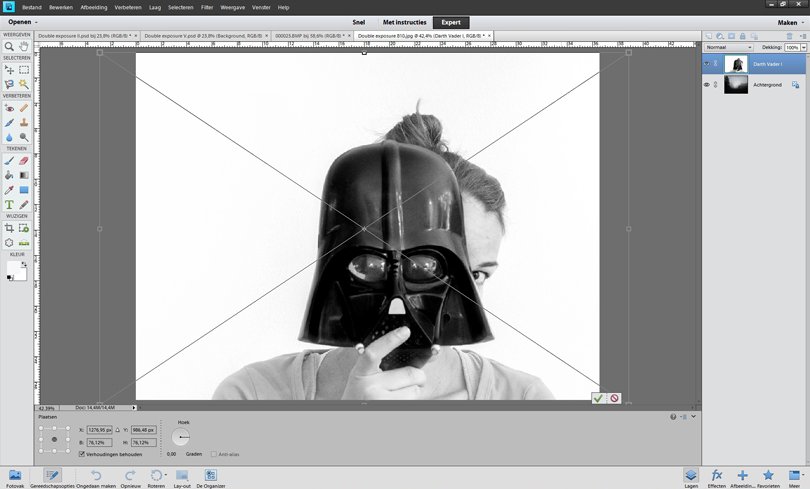The height and width of the screenshot is (489, 810).
Task: Select the Text (T) tool
Action: (x=9, y=204)
